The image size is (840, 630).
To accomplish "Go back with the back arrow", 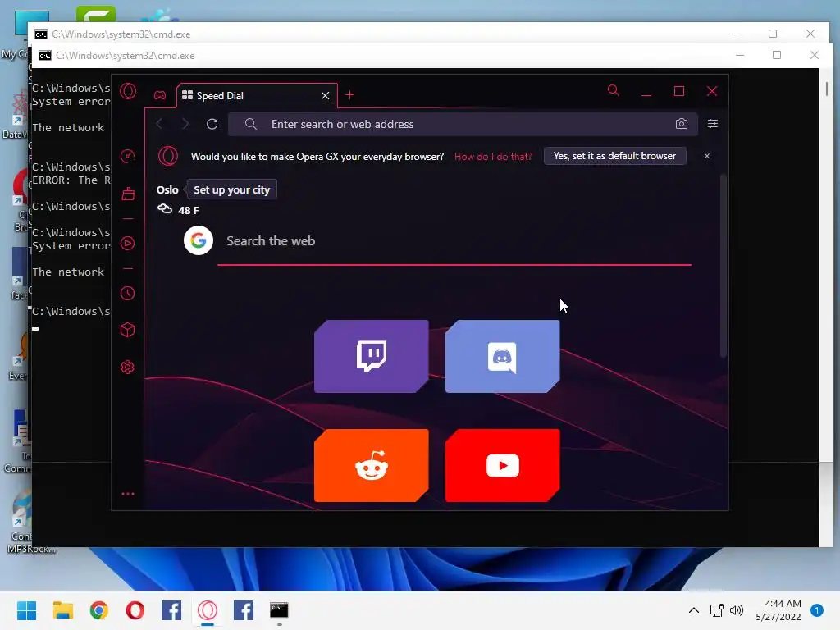I will coord(160,124).
